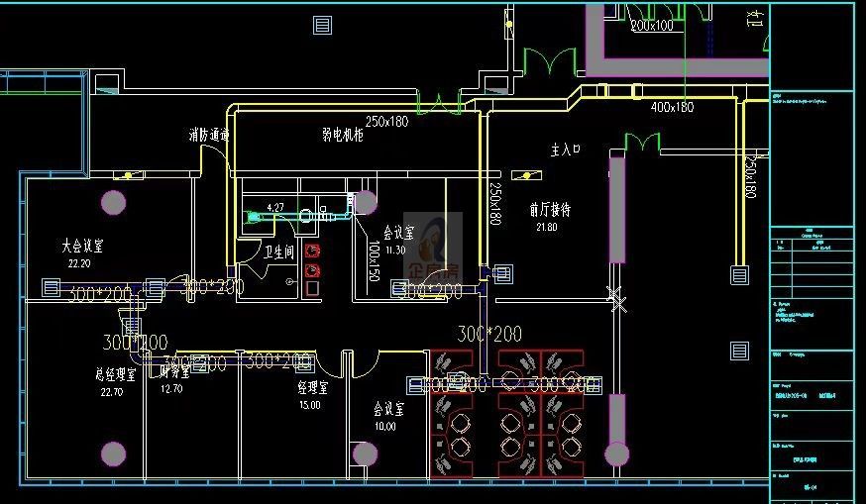Pick the column circle below 总经理室 label
The image size is (866, 504).
(x=114, y=454)
